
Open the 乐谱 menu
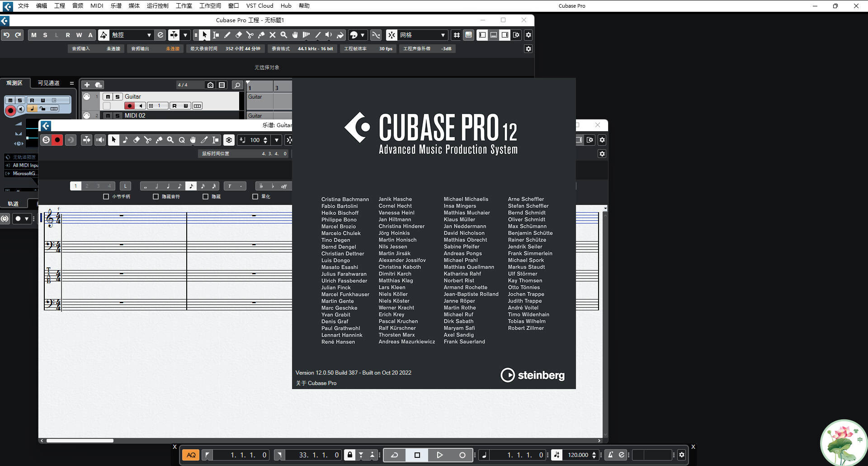[116, 6]
